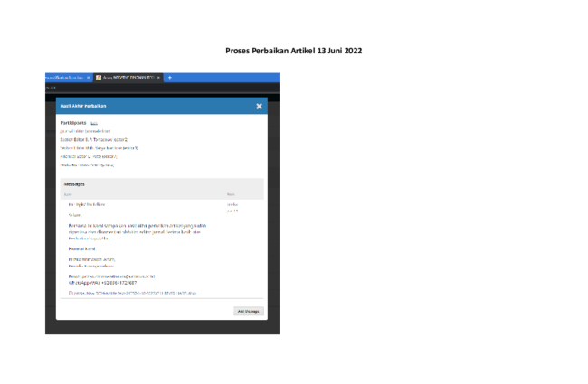Close the first browser tab

pyautogui.click(x=89, y=78)
